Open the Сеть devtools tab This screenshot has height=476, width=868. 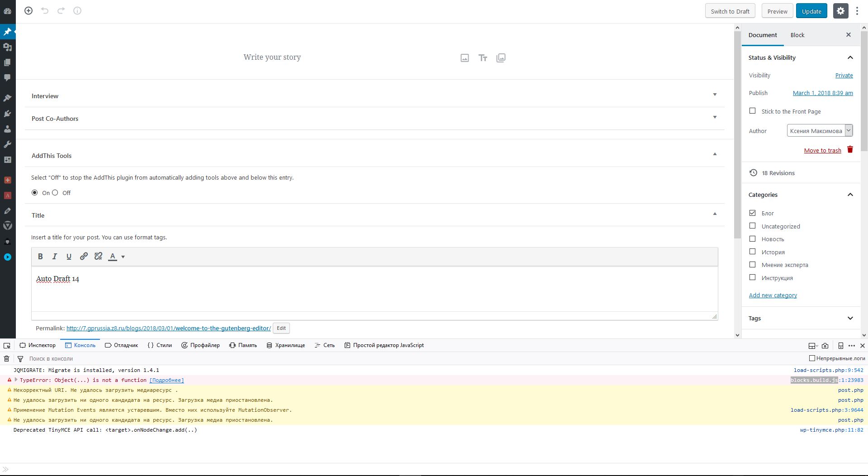click(x=324, y=345)
